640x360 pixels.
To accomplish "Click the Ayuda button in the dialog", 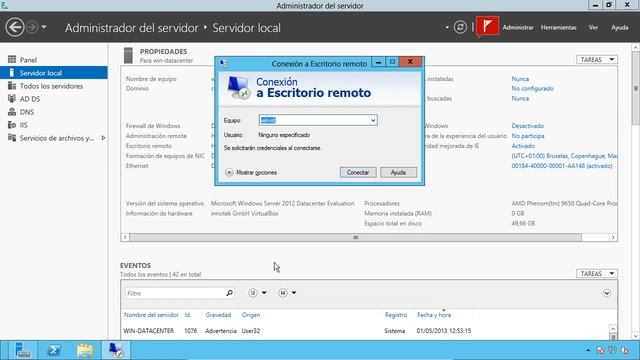I will pyautogui.click(x=398, y=173).
